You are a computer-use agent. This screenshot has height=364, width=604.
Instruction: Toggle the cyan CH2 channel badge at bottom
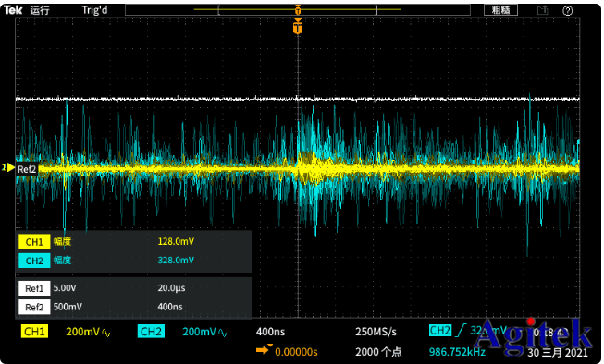[x=151, y=332]
